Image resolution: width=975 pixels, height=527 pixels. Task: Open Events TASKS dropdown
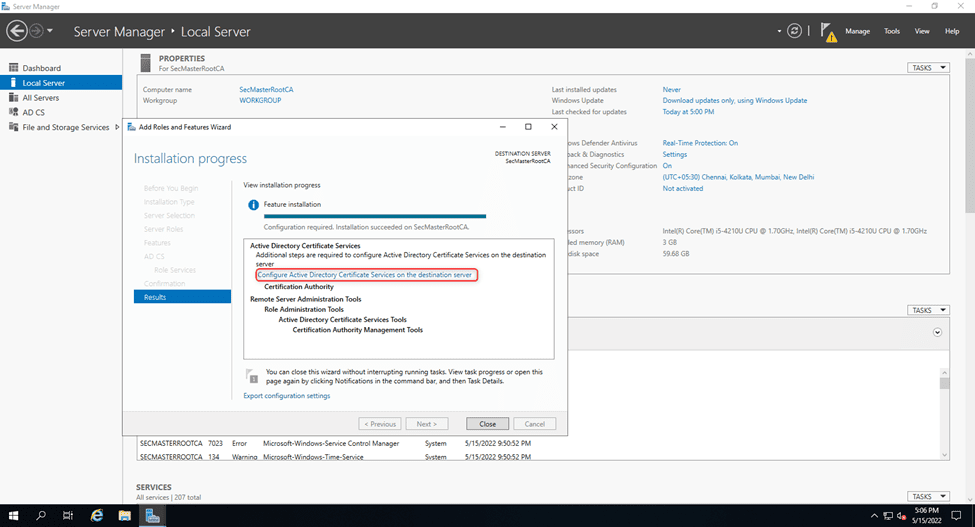[x=928, y=310]
